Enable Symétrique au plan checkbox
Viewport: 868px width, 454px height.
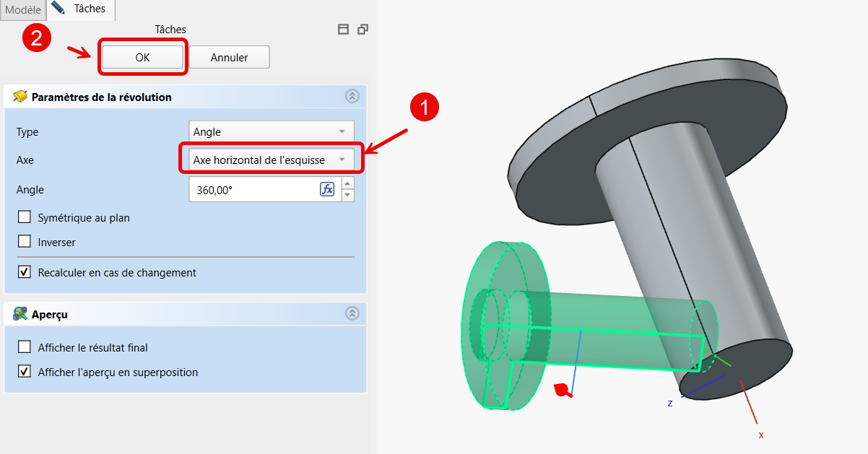click(25, 217)
